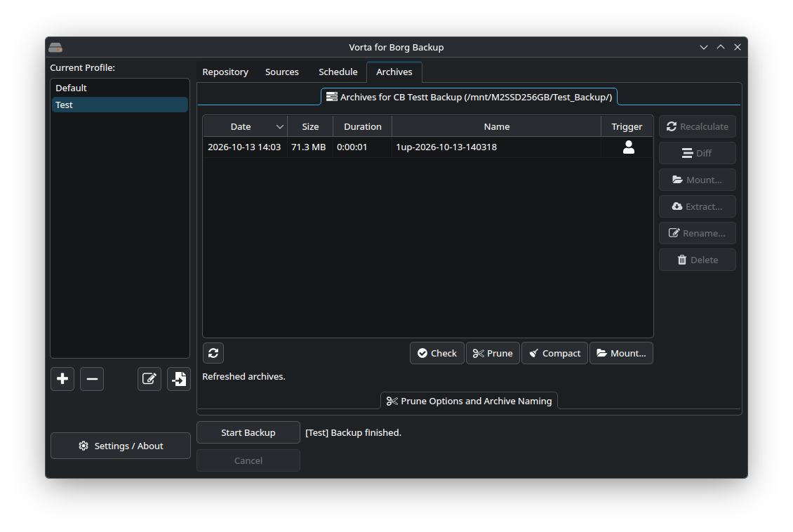Open Settings / About
This screenshot has width=793, height=532.
click(x=121, y=446)
